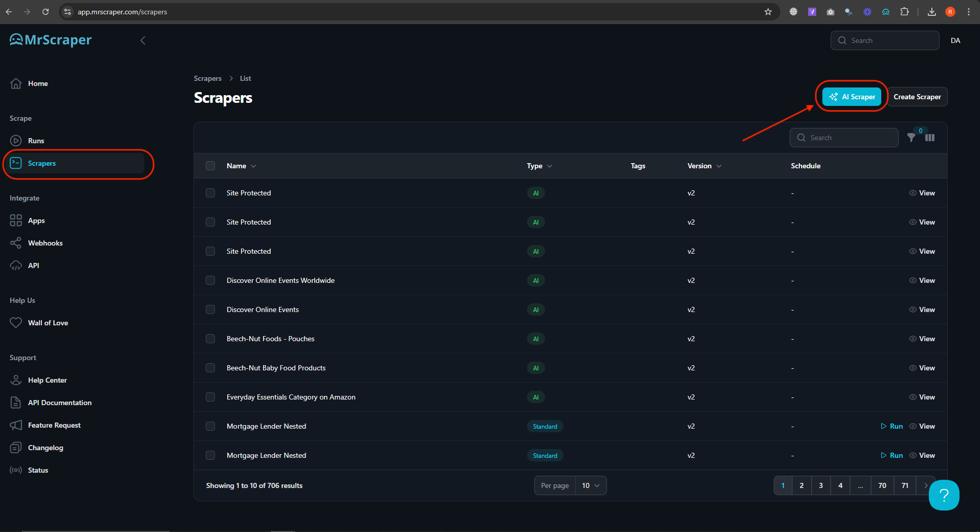Click the MrScraper logo
The height and width of the screenshot is (532, 980).
[x=51, y=40]
